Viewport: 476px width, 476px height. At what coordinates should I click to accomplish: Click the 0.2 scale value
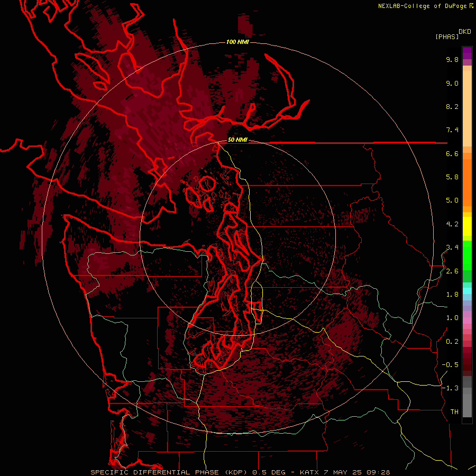tap(452, 342)
